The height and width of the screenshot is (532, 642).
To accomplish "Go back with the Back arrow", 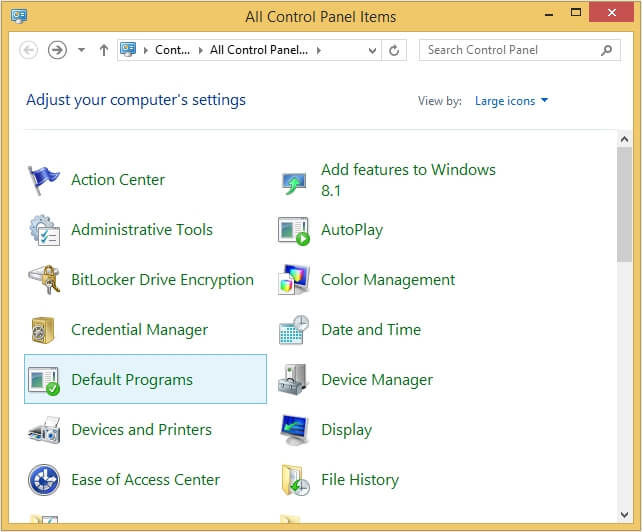I will pos(29,50).
